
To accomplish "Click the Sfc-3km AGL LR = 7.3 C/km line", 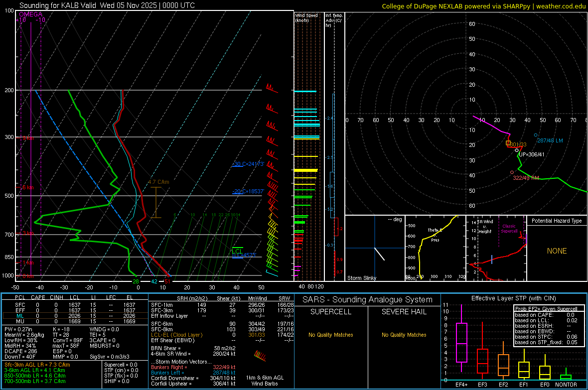I will [37, 365].
